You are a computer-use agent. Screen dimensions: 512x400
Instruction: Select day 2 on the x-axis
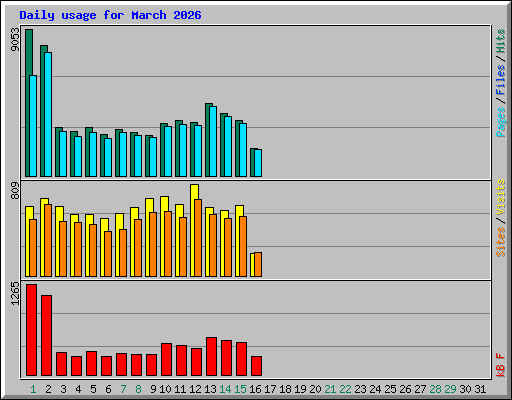(48, 389)
